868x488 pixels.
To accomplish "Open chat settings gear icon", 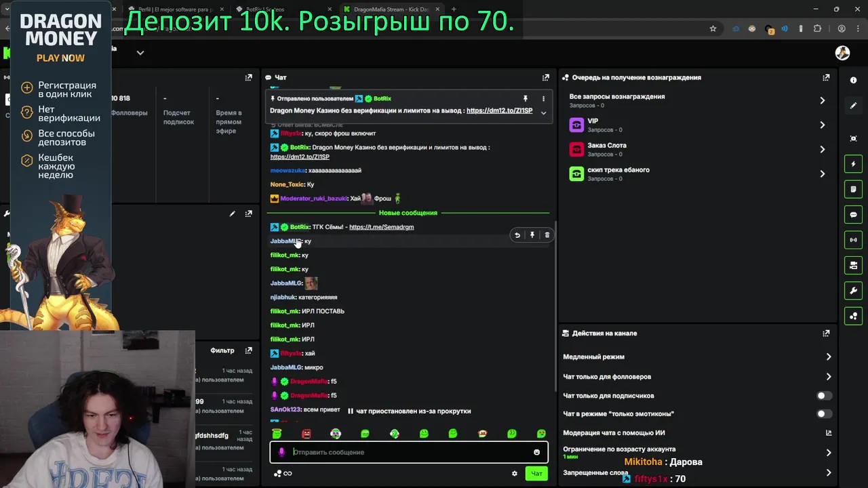I will pyautogui.click(x=514, y=474).
